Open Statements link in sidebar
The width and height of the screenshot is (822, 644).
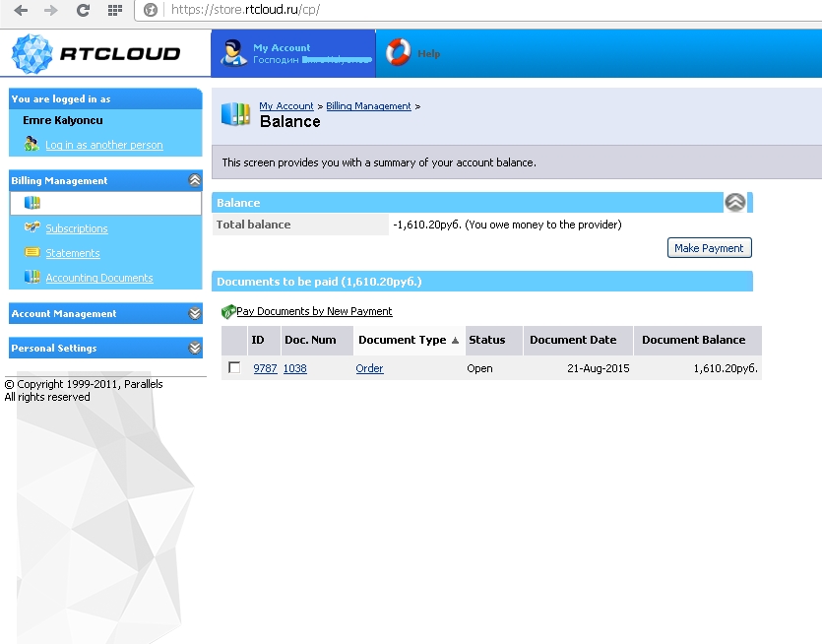pos(72,253)
